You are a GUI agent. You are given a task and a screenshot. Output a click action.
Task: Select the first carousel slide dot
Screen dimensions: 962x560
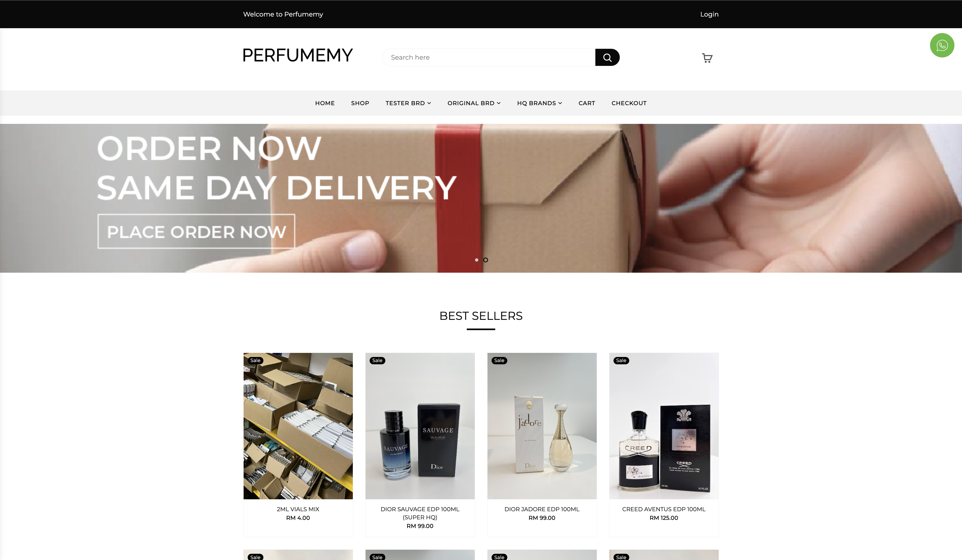(x=476, y=260)
